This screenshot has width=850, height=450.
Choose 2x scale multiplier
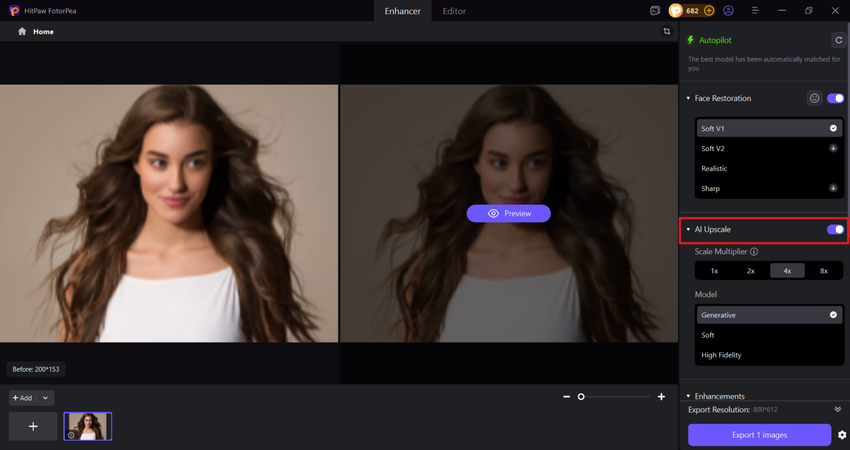point(751,271)
